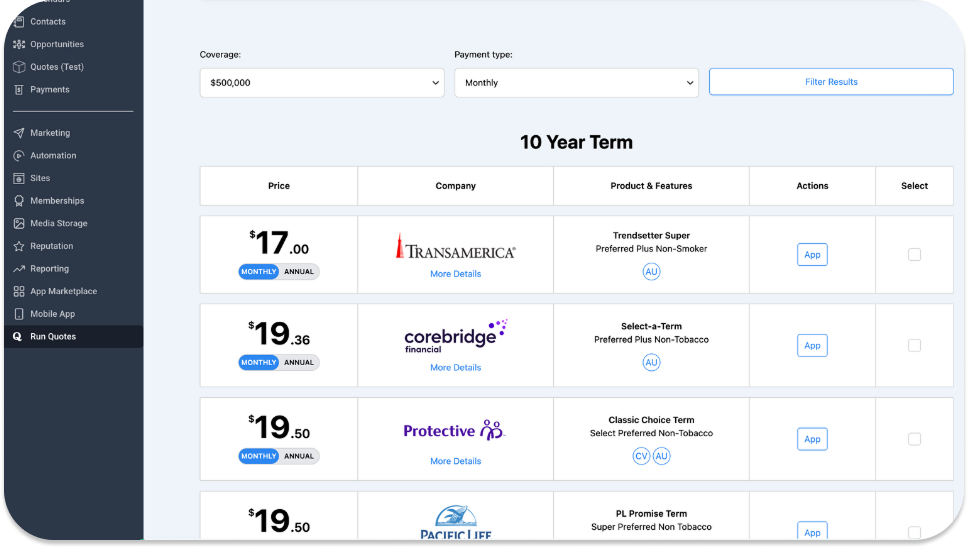Click the Payments sidebar icon
The height and width of the screenshot is (548, 968).
(x=19, y=89)
